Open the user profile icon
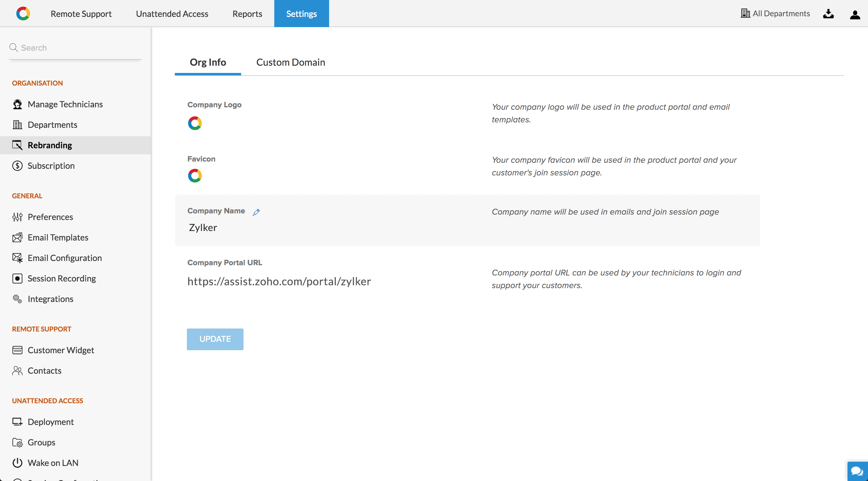Screen dimensions: 868x481 pos(855,14)
